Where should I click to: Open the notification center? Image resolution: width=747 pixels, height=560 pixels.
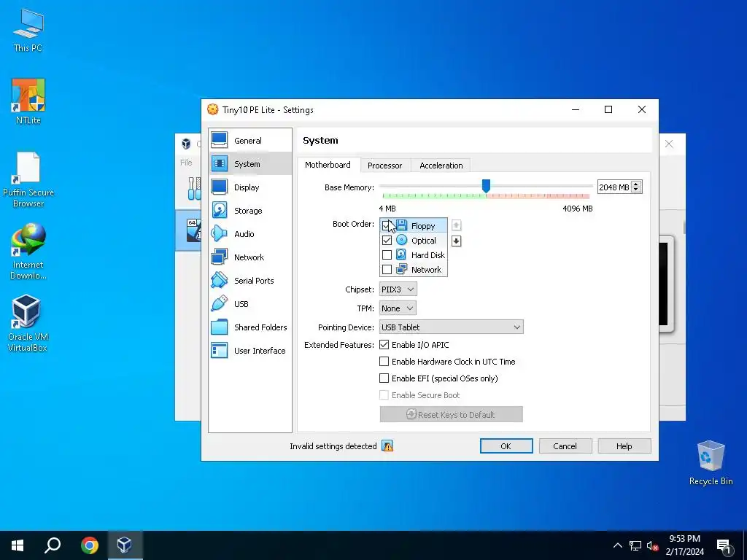pyautogui.click(x=724, y=545)
